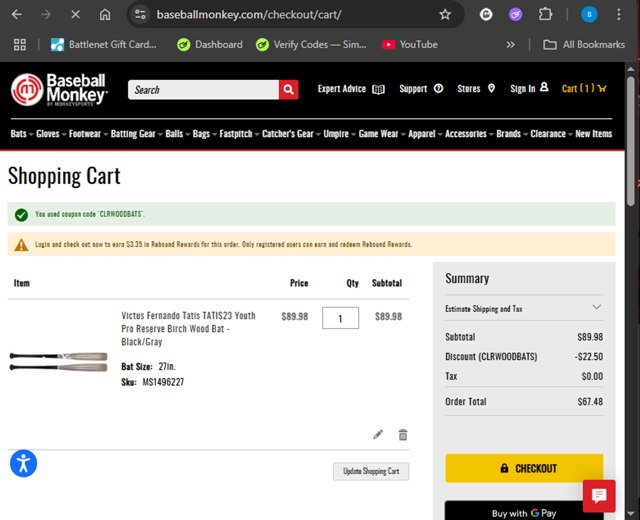The image size is (640, 520).
Task: Open the Extensions puzzle icon
Action: [545, 15]
